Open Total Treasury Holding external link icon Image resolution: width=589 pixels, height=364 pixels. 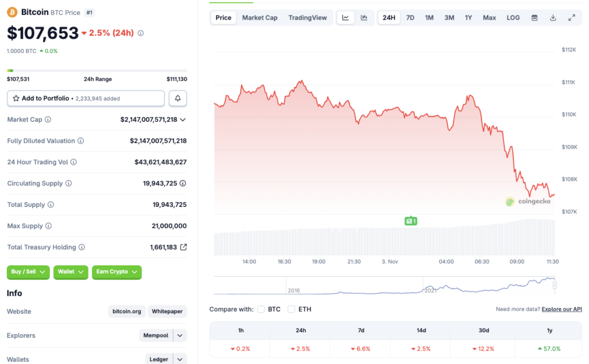183,247
